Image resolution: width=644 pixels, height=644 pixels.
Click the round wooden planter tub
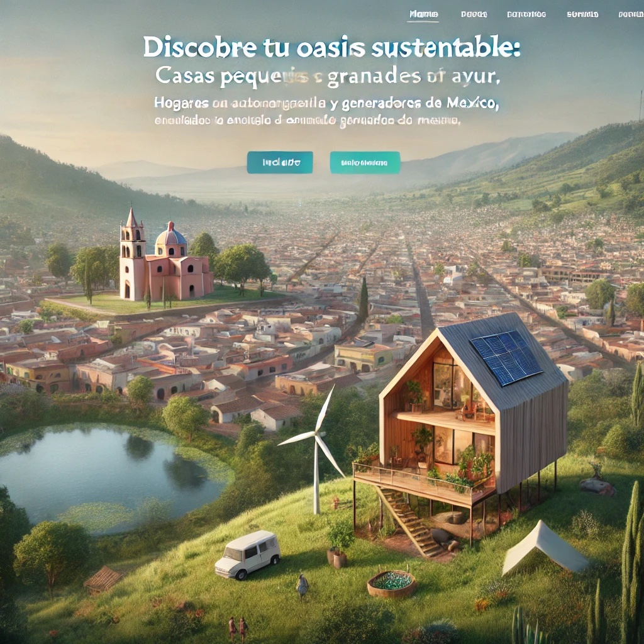(x=391, y=583)
